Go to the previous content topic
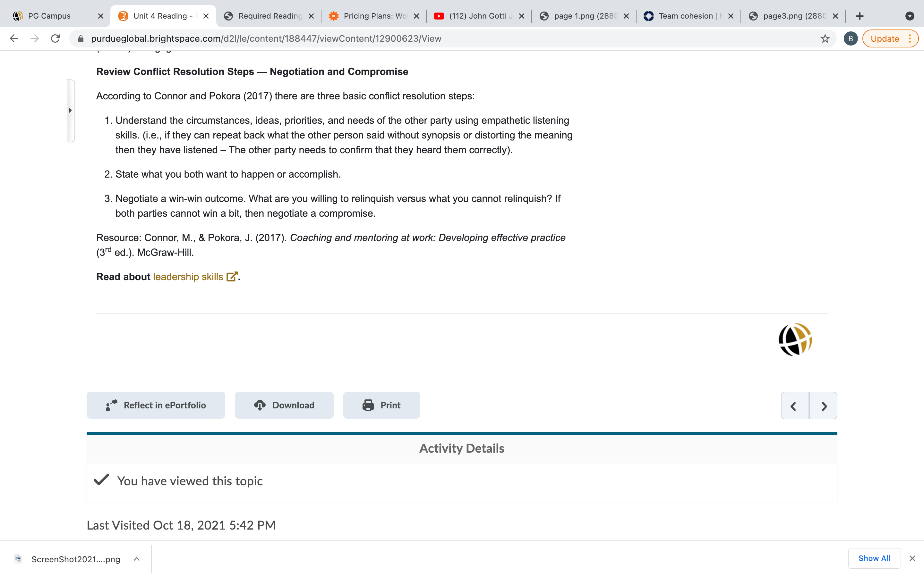The height and width of the screenshot is (577, 924). coord(795,406)
